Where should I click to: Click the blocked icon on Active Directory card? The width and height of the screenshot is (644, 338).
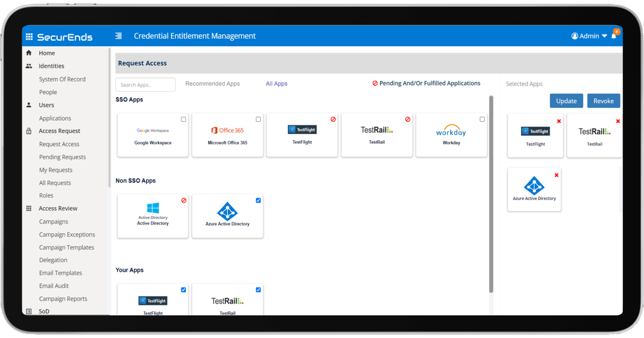tap(184, 201)
